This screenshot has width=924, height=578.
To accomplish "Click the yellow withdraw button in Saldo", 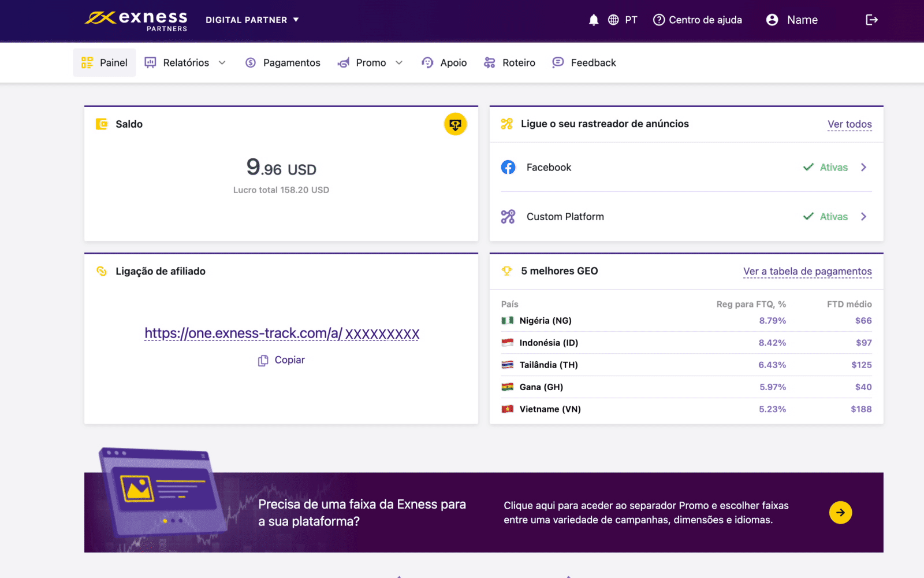I will point(455,124).
